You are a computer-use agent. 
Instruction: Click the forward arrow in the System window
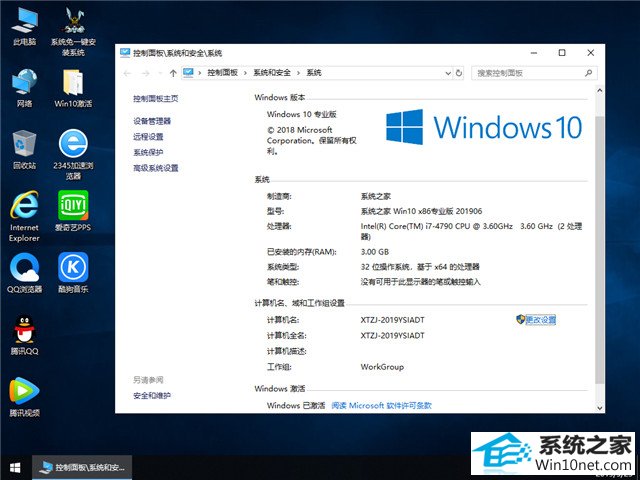(x=145, y=73)
